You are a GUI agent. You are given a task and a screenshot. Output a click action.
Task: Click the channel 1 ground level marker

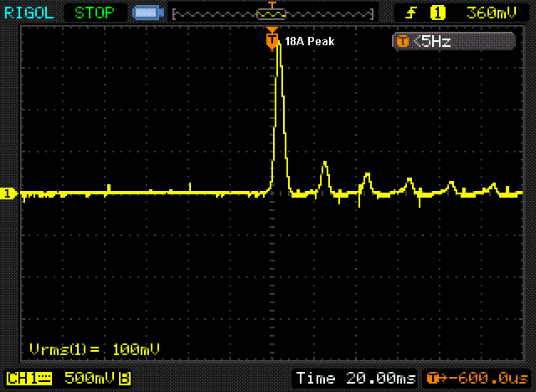coord(8,193)
